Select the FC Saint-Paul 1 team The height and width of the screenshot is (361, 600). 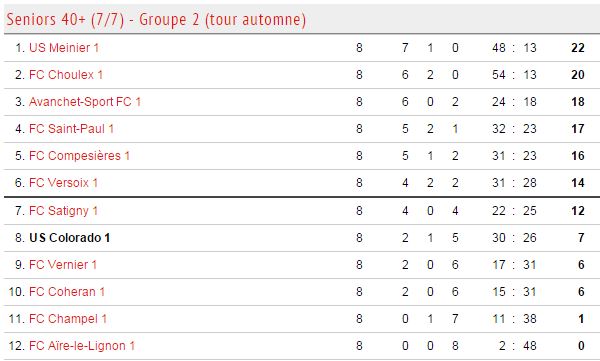pyautogui.click(x=71, y=129)
